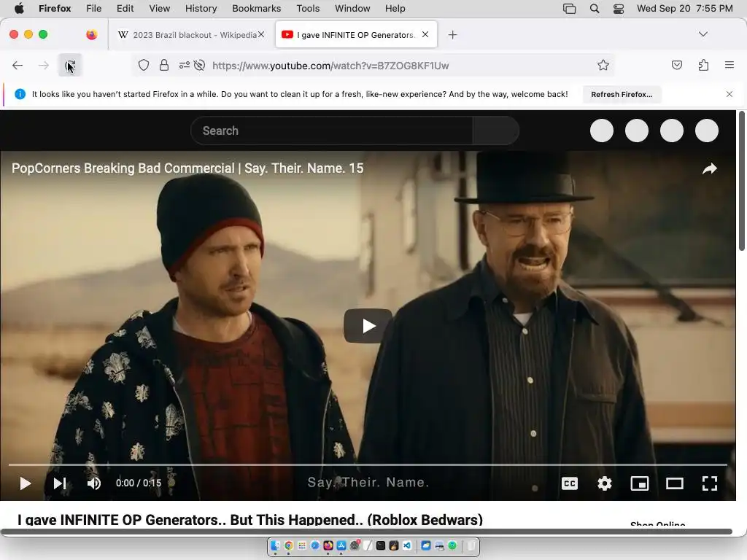Open the History menu

[201, 9]
